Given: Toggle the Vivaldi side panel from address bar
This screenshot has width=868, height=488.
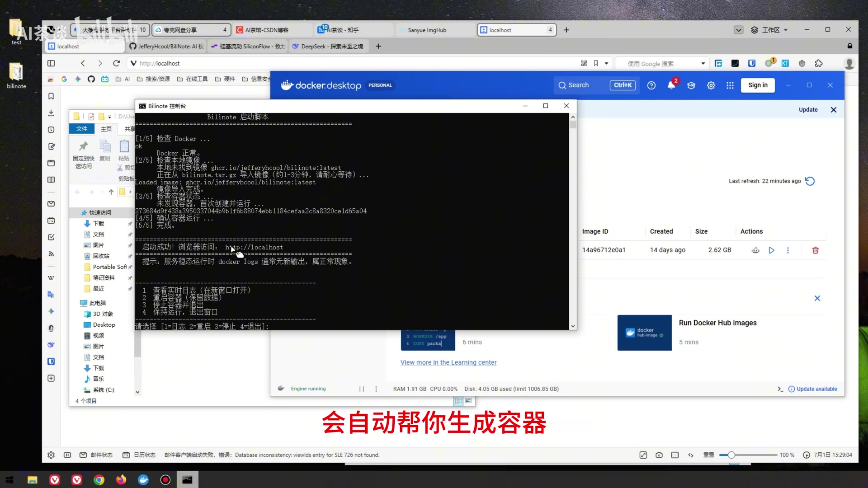Looking at the screenshot, I should pos(51,64).
